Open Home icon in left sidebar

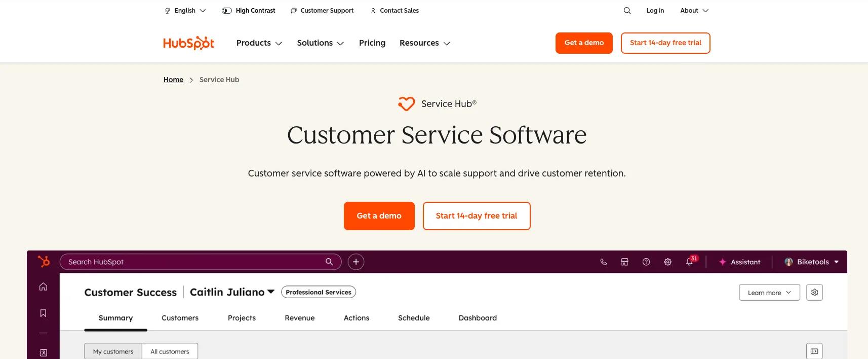click(44, 286)
